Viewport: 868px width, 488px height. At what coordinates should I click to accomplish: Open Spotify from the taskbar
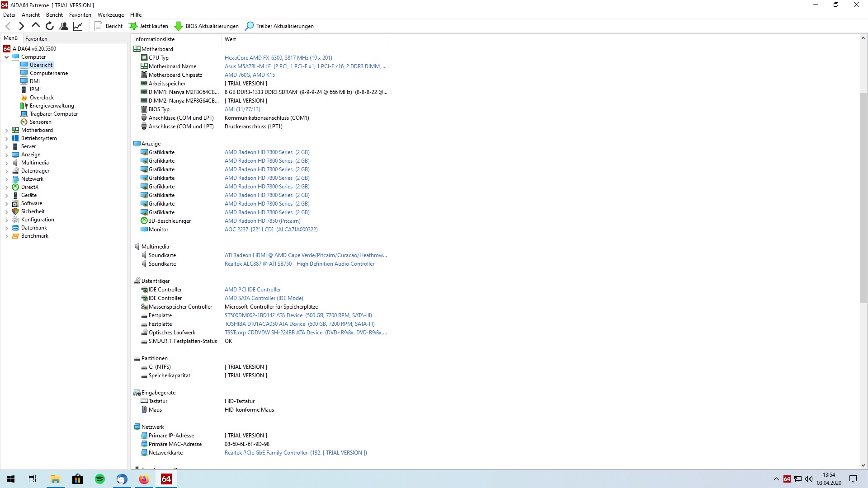pyautogui.click(x=99, y=479)
